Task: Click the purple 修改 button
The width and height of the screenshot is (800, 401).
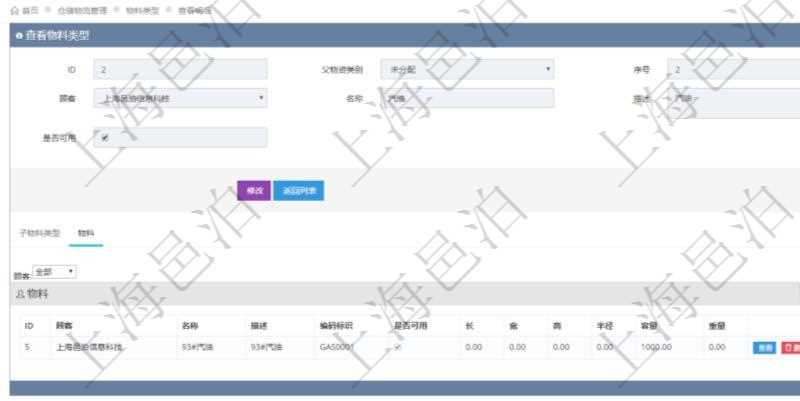Action: click(253, 191)
